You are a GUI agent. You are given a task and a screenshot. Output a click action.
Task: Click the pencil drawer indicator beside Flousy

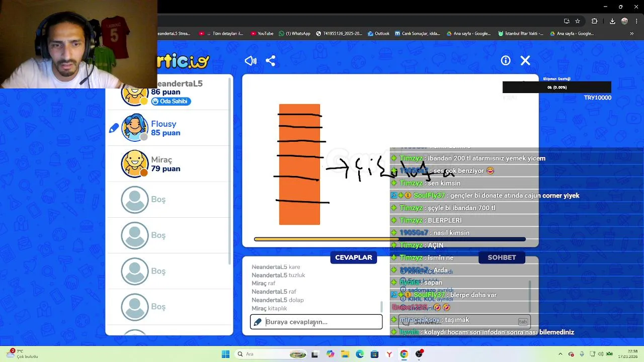[114, 128]
